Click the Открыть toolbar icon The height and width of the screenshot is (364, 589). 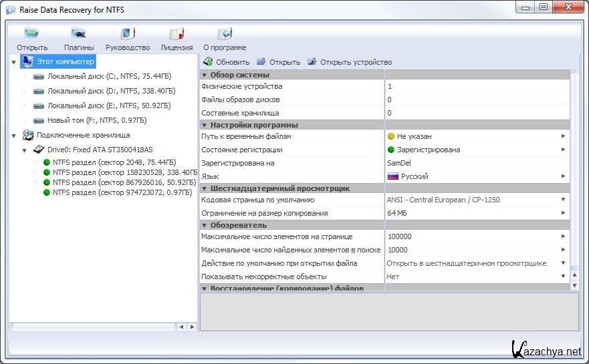(31, 34)
